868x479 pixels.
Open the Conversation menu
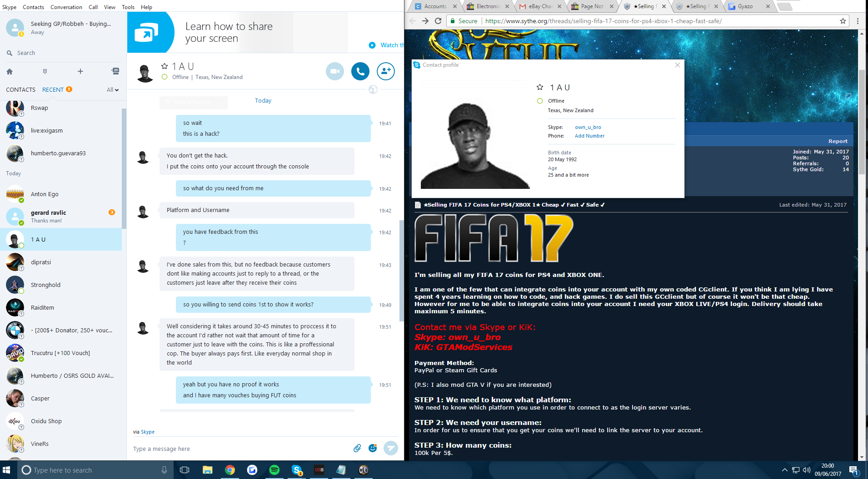click(66, 7)
